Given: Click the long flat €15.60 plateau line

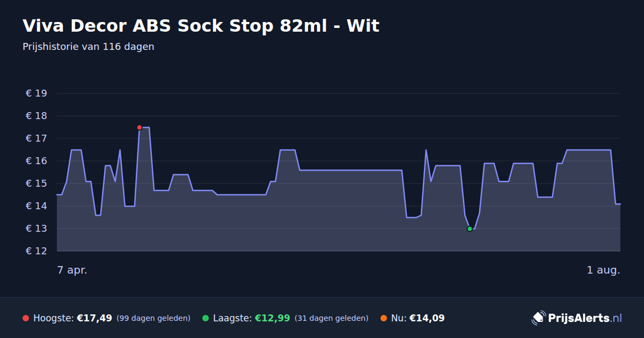Looking at the screenshot, I should tap(350, 170).
